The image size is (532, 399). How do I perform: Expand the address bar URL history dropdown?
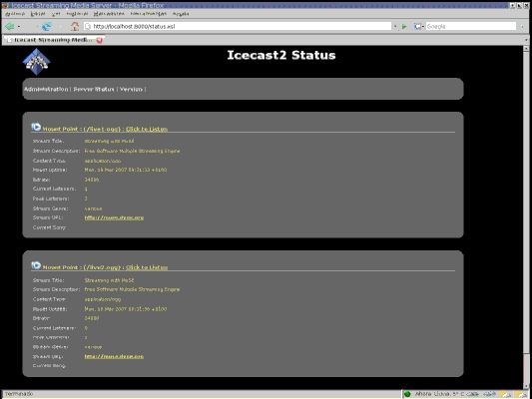tap(395, 26)
